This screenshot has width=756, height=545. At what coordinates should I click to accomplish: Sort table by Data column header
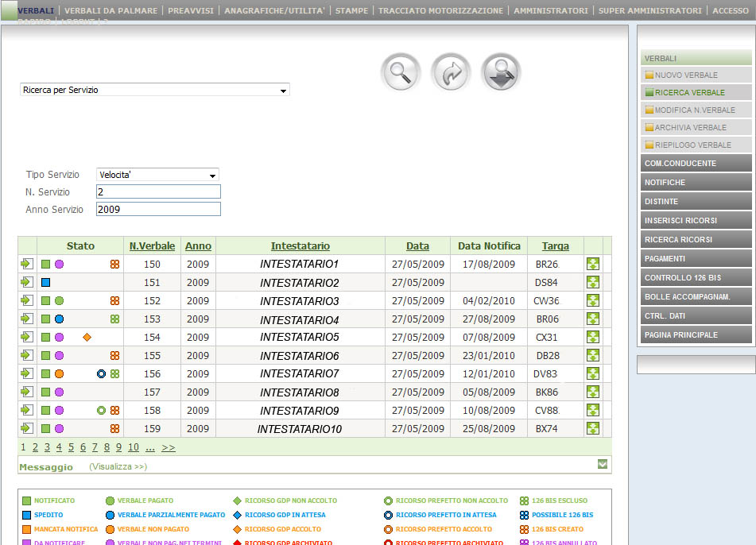417,245
